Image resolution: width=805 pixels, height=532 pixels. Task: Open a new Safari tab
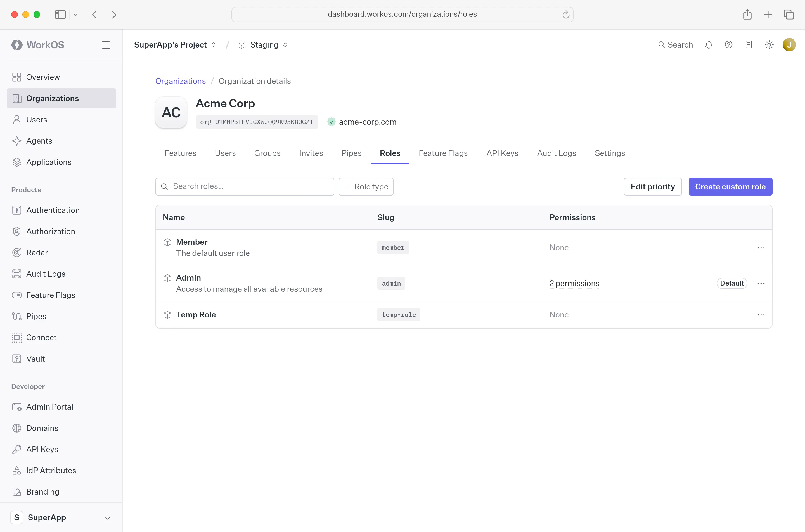click(768, 15)
